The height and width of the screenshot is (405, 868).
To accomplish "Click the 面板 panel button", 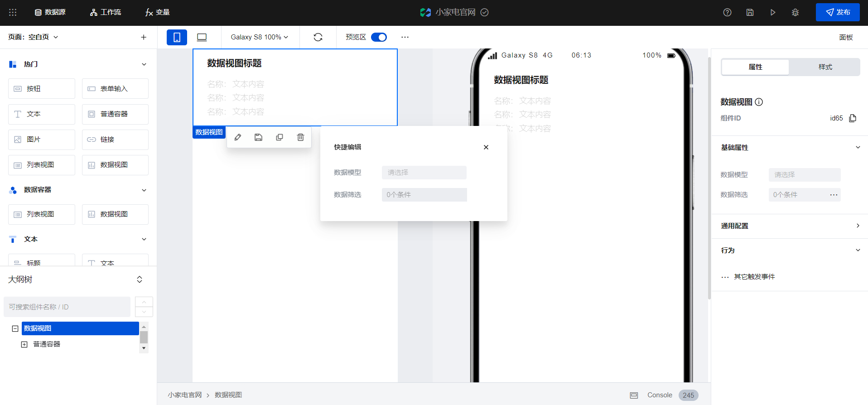I will pos(846,37).
